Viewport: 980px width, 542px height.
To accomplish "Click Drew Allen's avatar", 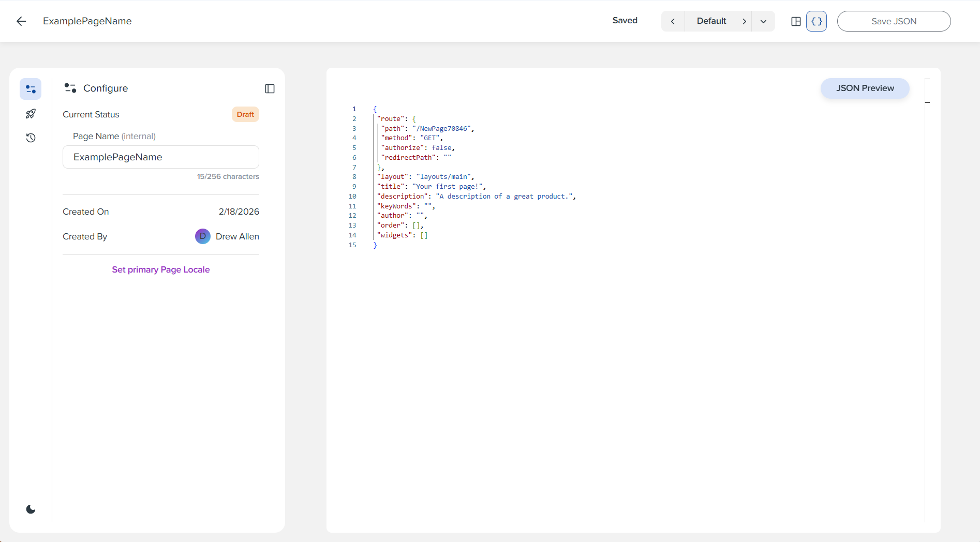I will pyautogui.click(x=202, y=236).
